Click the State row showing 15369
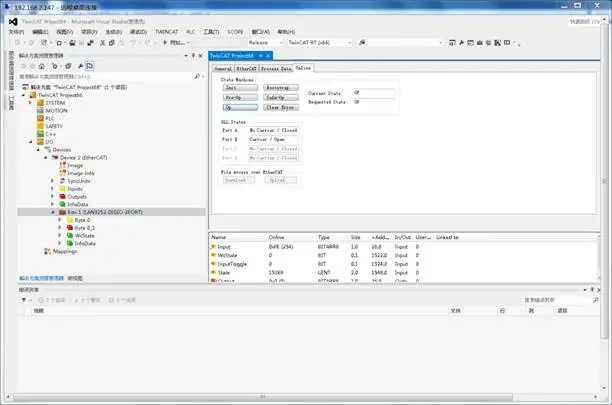 pos(404,273)
